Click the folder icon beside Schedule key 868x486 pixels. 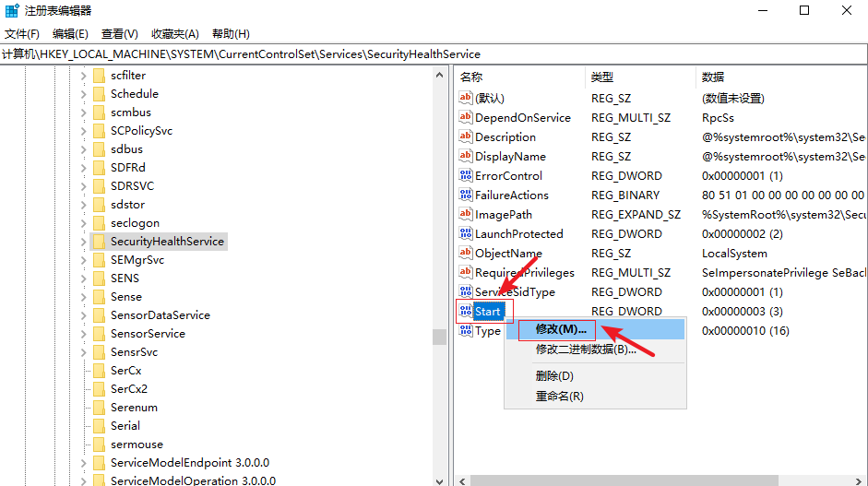point(99,94)
